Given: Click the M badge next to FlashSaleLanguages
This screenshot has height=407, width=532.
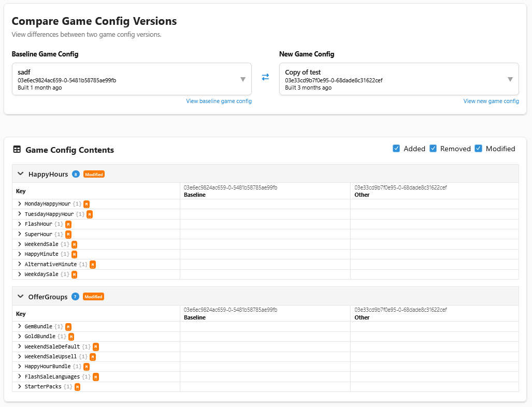Looking at the screenshot, I should click(95, 377).
